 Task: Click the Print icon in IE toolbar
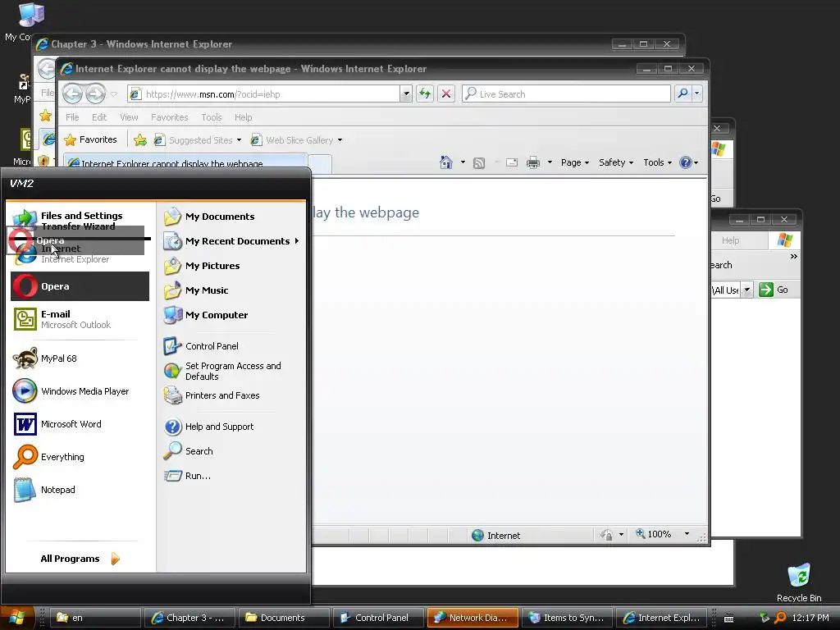[x=533, y=162]
